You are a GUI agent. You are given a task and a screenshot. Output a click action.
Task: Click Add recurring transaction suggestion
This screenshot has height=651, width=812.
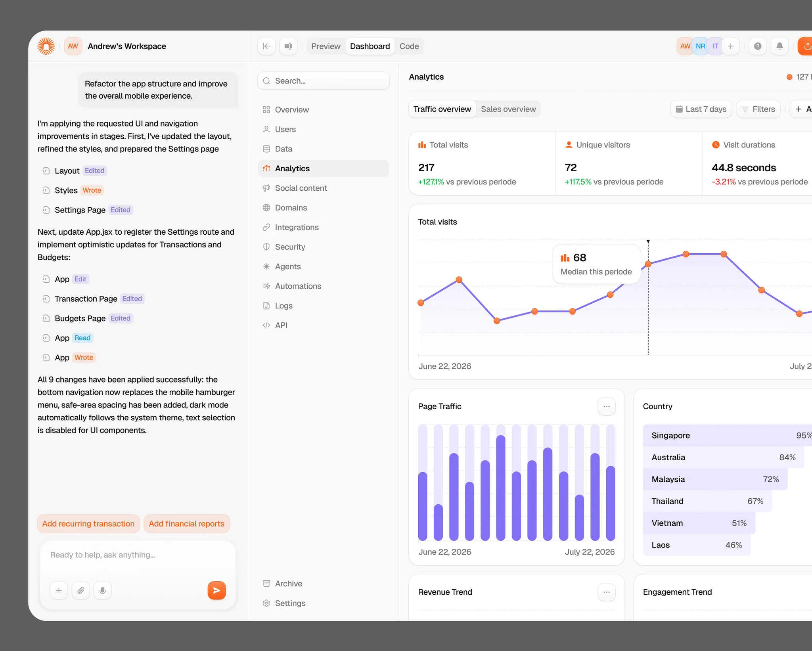tap(88, 524)
